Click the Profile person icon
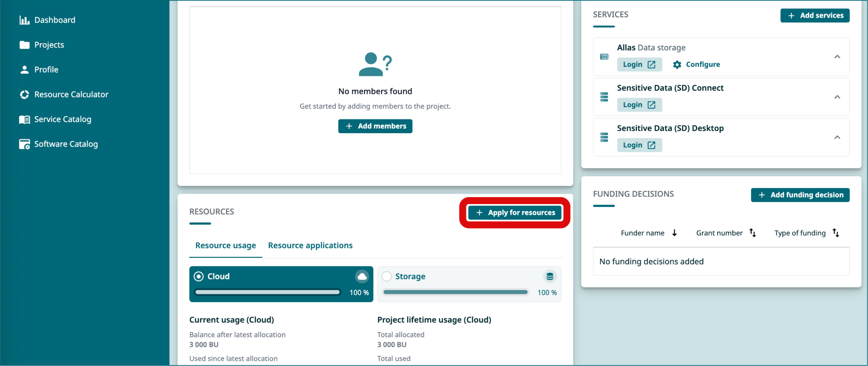 [25, 69]
